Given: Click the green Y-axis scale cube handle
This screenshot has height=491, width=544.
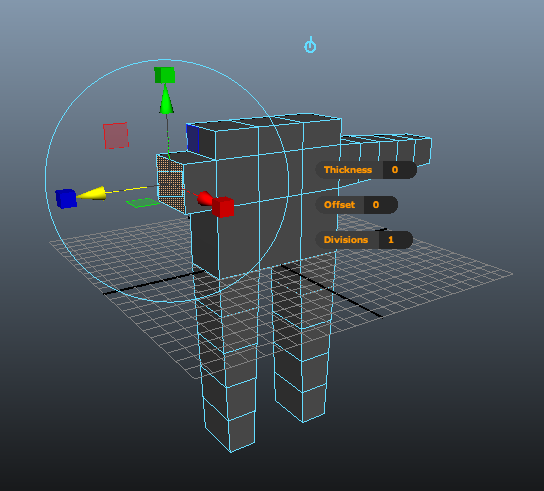Looking at the screenshot, I should (164, 75).
